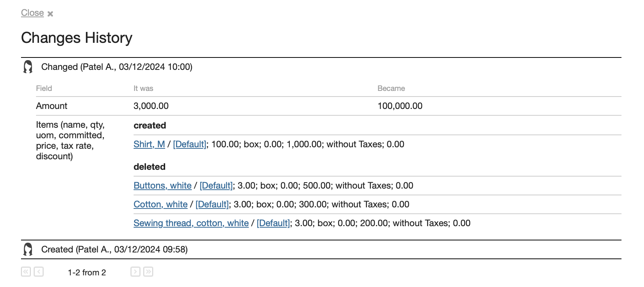Go to last page of history
644x287 pixels.
click(148, 272)
